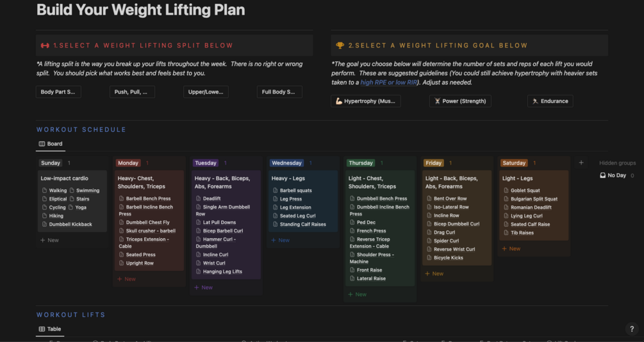
Task: Open the Bicycle Kicks page in Friday
Action: [x=448, y=257]
